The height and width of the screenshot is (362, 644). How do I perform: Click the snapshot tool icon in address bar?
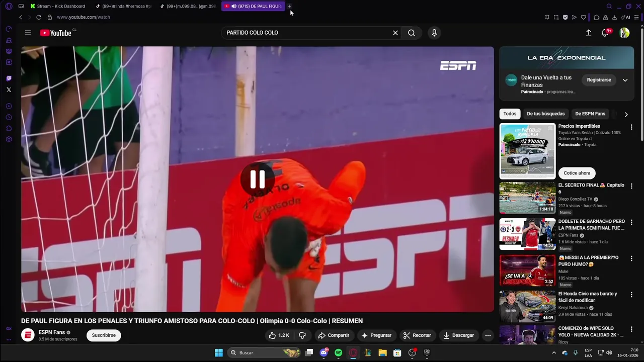(x=556, y=17)
